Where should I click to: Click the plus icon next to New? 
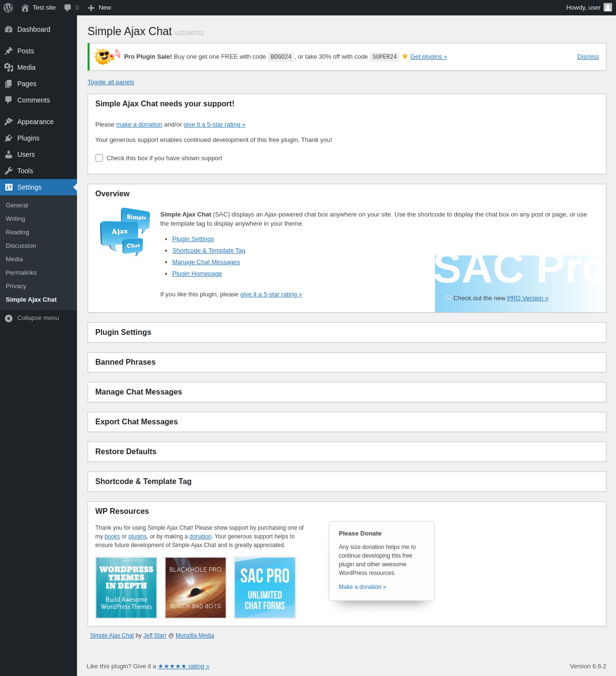point(91,8)
